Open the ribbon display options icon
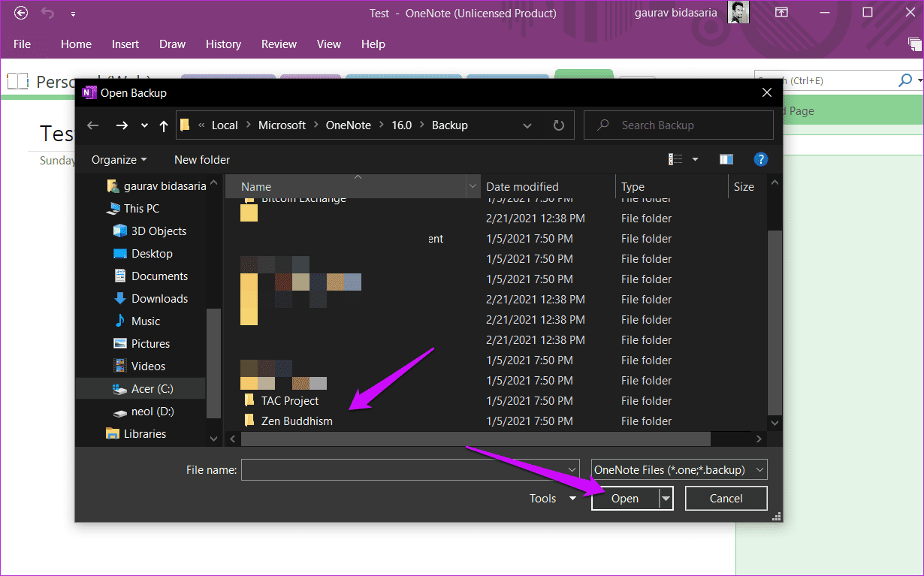 [x=782, y=13]
